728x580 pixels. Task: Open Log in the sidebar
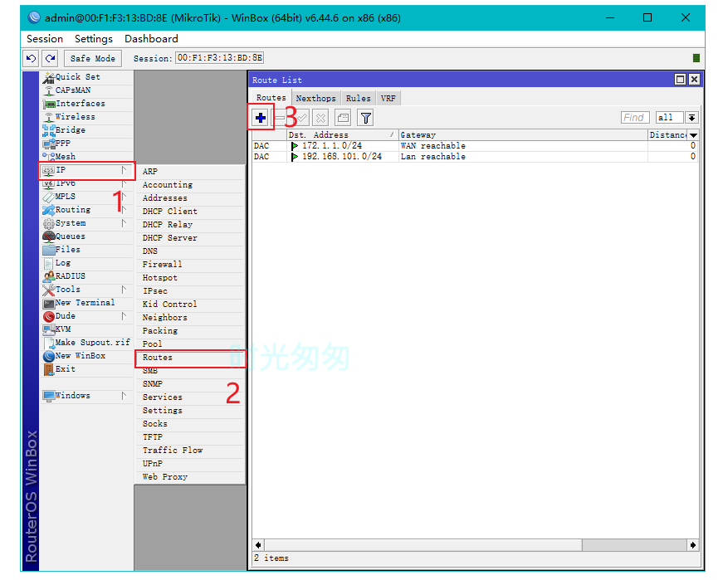click(86, 263)
